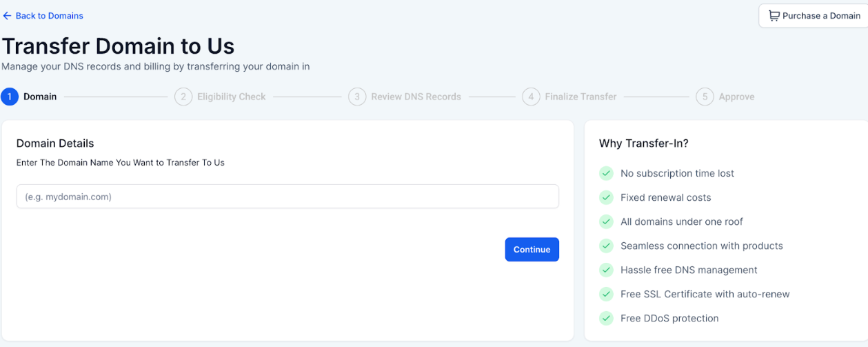Click the back arrow icon
This screenshot has height=347, width=868.
[x=7, y=16]
